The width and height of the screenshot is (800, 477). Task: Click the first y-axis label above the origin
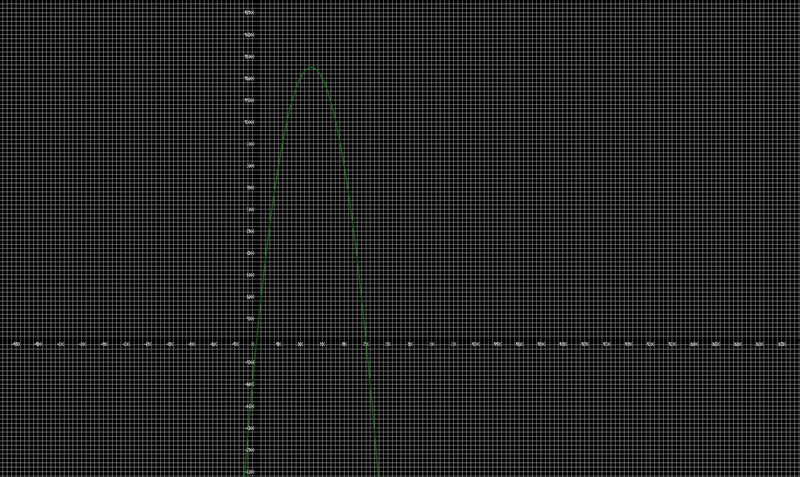(x=249, y=319)
